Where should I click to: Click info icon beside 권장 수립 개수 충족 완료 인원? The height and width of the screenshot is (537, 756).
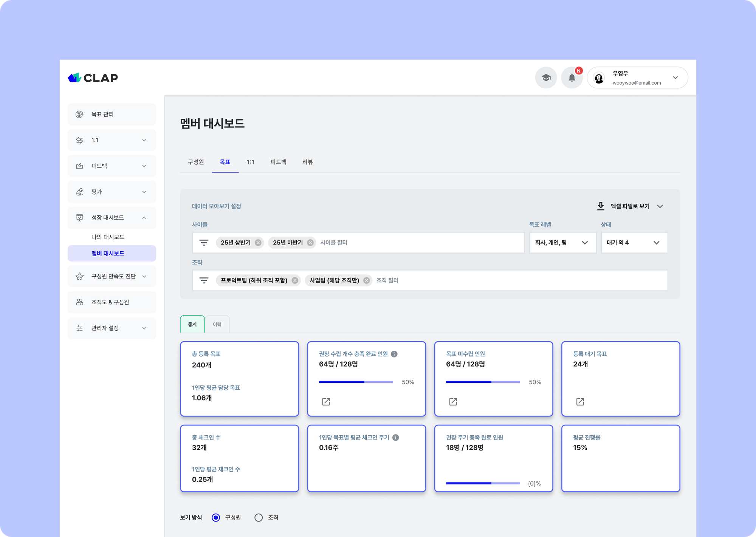[x=394, y=354]
